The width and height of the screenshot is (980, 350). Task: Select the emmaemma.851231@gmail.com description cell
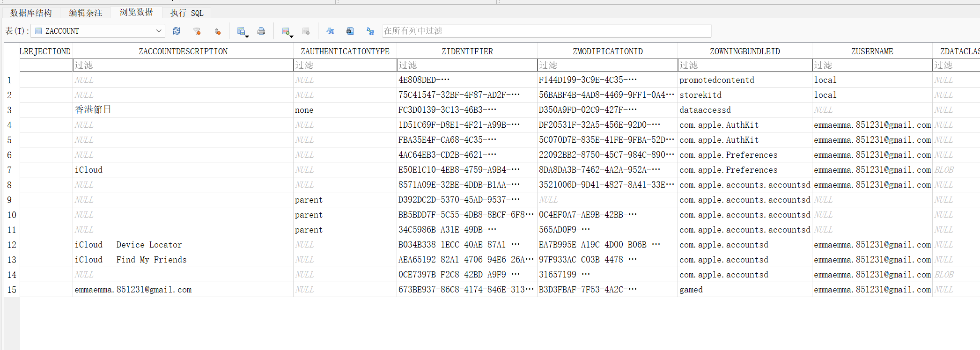(x=183, y=290)
